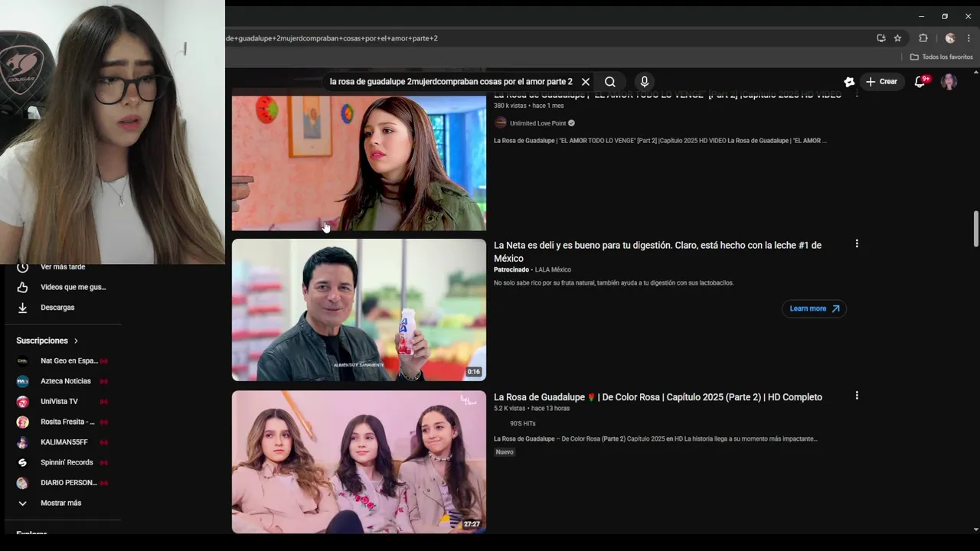Open the YouTube account avatar menu
The height and width of the screenshot is (551, 980).
click(949, 82)
